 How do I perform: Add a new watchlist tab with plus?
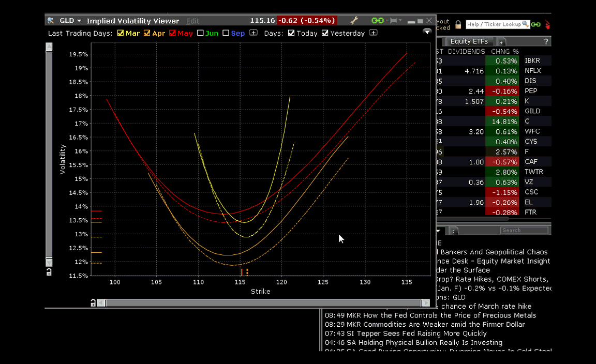pyautogui.click(x=501, y=42)
